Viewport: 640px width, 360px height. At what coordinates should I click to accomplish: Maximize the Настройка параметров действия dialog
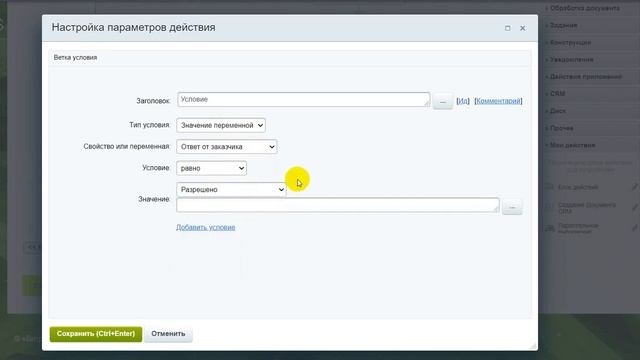coord(507,28)
